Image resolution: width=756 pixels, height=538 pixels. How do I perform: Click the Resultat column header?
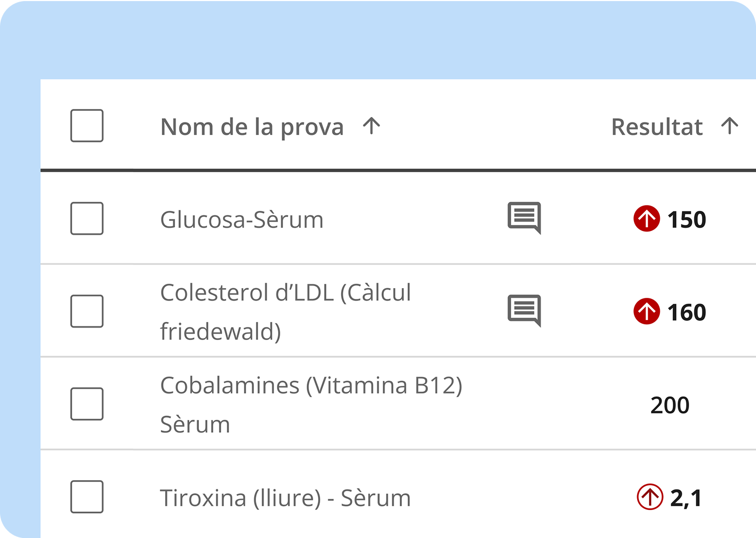click(x=657, y=127)
